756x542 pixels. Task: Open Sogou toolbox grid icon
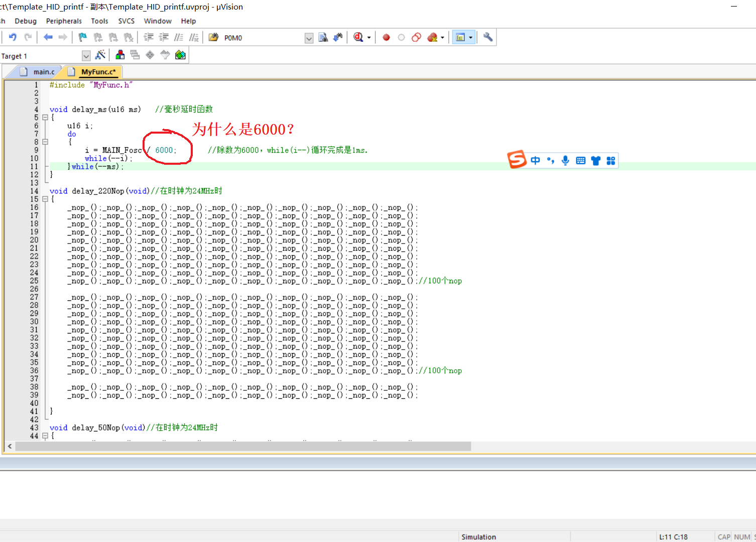[611, 160]
